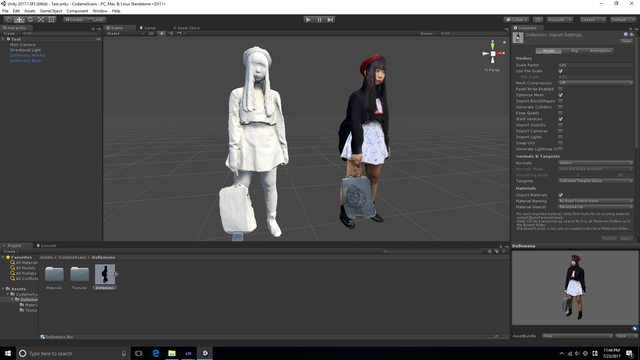Open Microsoft Edge from the taskbar
The height and width of the screenshot is (360, 640).
click(x=156, y=353)
